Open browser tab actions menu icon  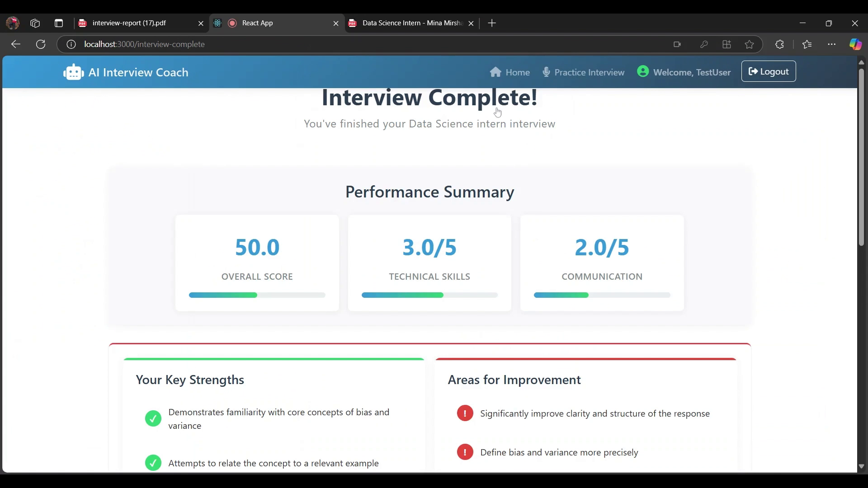(59, 23)
